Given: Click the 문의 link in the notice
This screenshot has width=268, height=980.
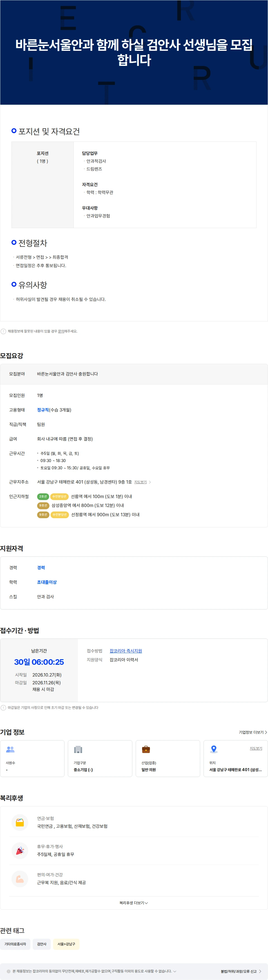Looking at the screenshot, I should pyautogui.click(x=61, y=331).
